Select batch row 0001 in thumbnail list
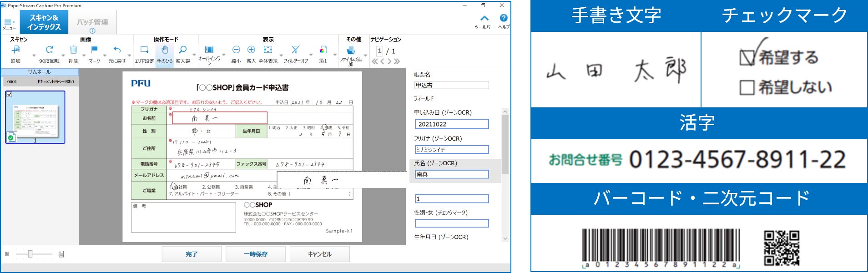This screenshot has width=868, height=273. 40,82
